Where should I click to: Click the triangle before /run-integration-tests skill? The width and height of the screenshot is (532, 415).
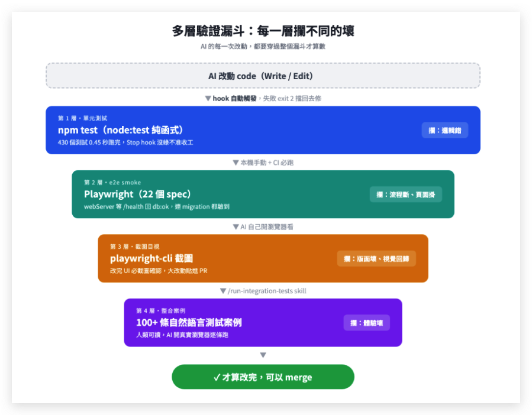pos(223,291)
